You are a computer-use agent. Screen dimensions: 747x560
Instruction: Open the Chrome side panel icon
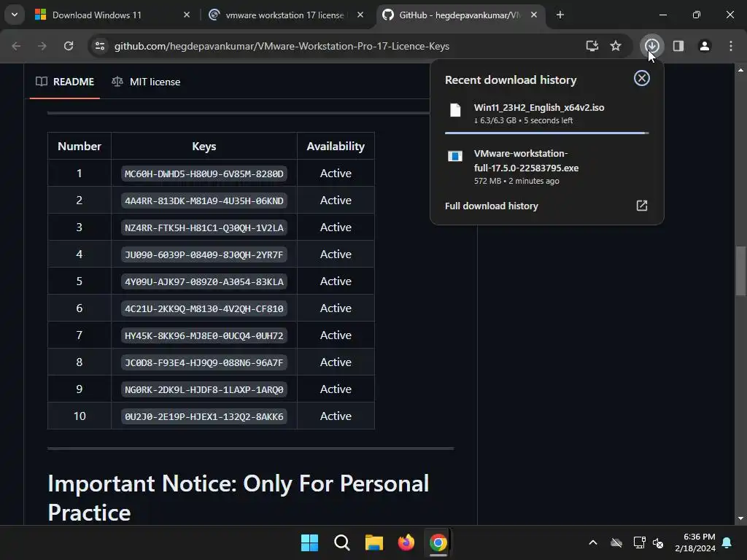click(678, 46)
